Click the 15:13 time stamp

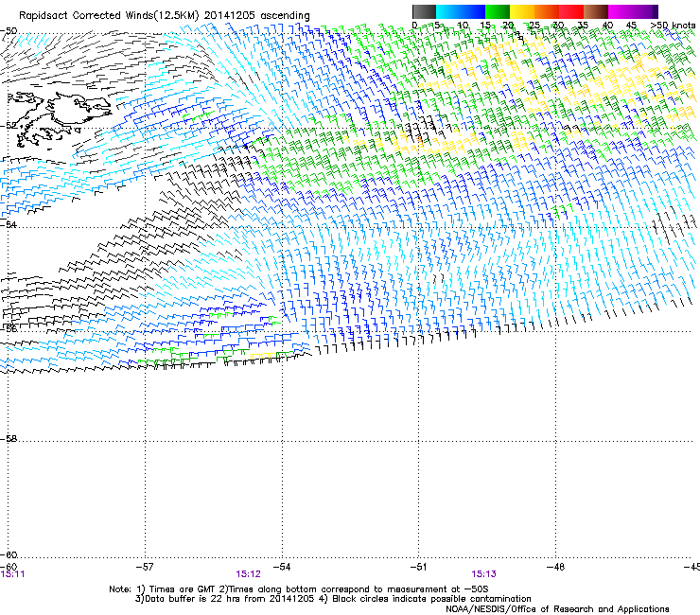(x=484, y=574)
